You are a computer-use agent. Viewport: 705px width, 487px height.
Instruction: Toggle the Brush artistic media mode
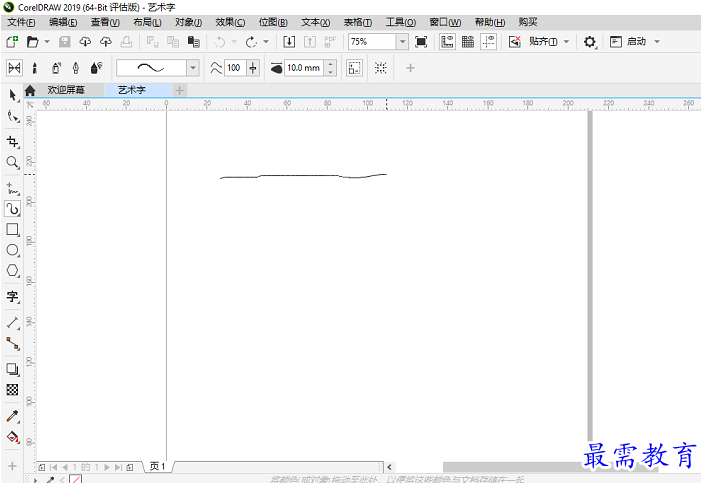[35, 68]
